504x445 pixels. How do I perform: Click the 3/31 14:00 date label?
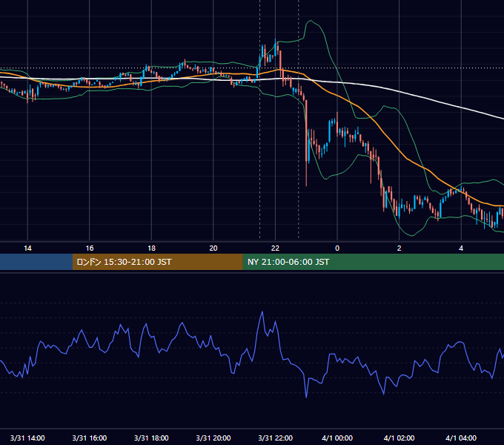(27, 438)
